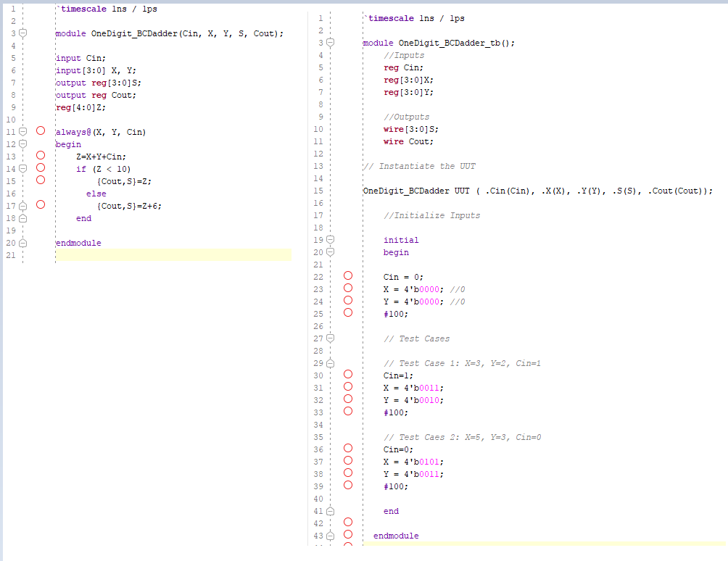This screenshot has width=728, height=561.
Task: Toggle breakpoint next to the always@ block line
Action: coord(41,131)
